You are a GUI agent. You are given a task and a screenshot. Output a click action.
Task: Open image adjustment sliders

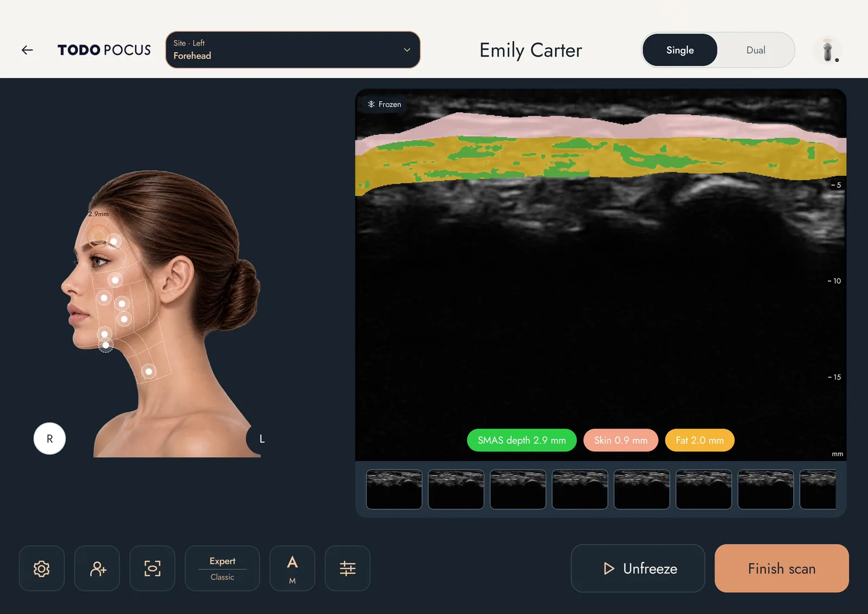point(348,568)
